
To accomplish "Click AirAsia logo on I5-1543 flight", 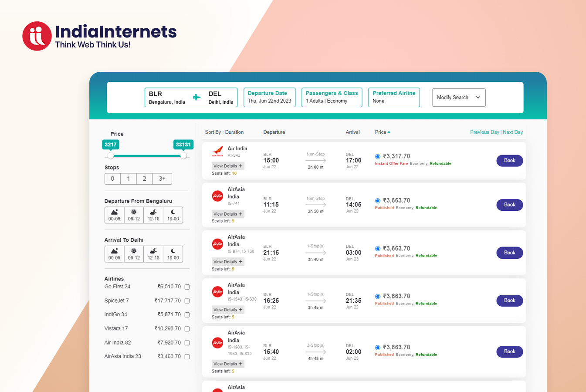I will click(x=217, y=292).
